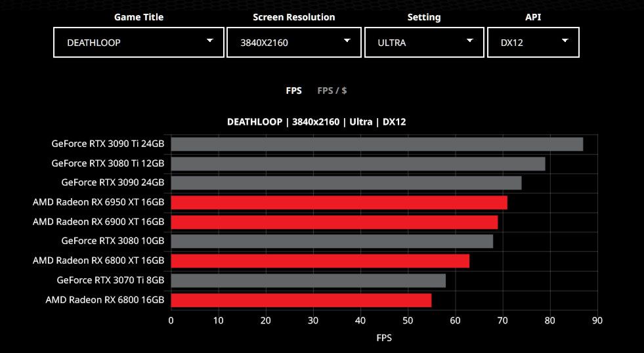Click the 90 tick on the FPS axis

(597, 321)
